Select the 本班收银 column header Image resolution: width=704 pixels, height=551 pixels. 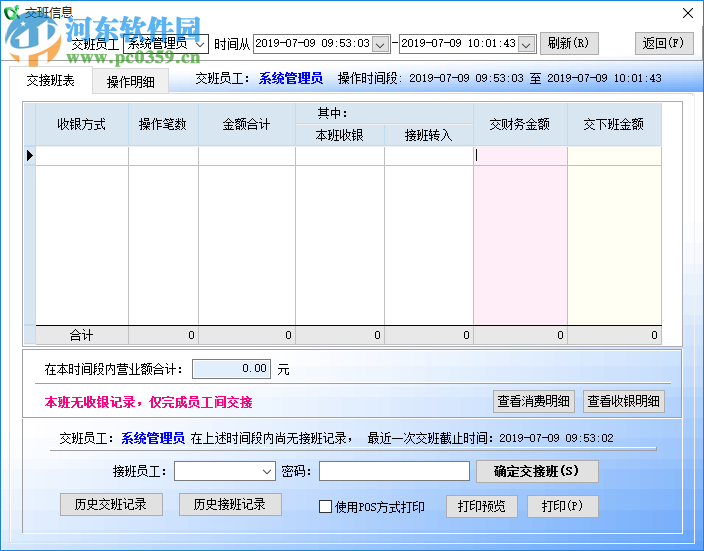[x=339, y=135]
